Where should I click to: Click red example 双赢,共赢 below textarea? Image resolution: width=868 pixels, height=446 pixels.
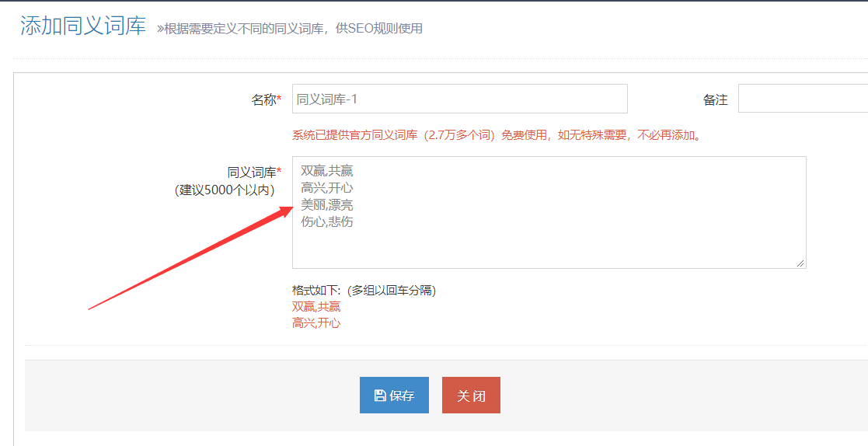316,307
